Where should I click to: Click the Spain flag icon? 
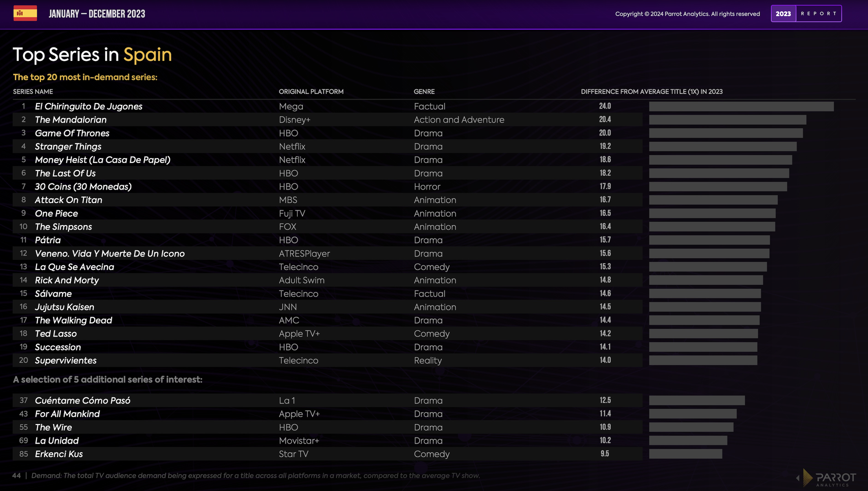click(x=25, y=13)
